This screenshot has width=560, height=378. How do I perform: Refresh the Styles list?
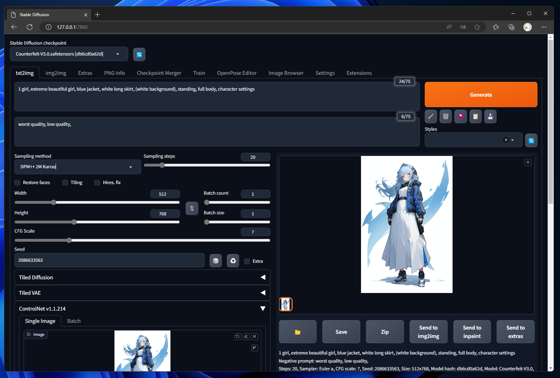tap(531, 140)
